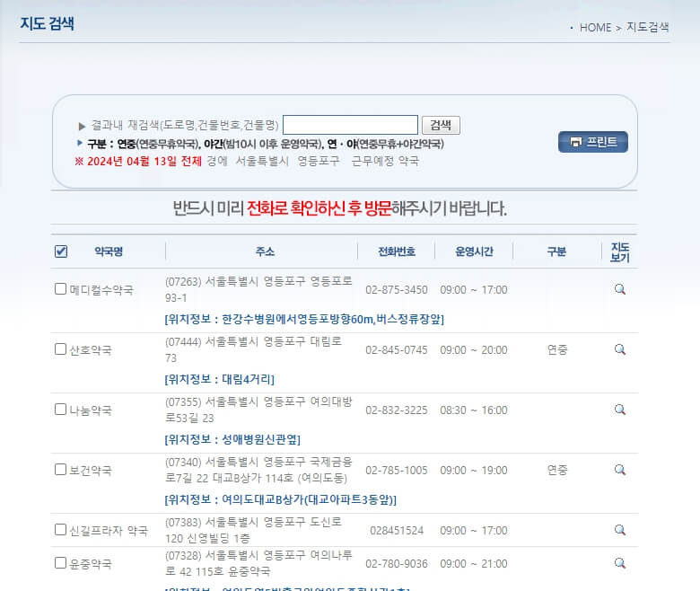Click the 구분 column header

click(x=556, y=251)
